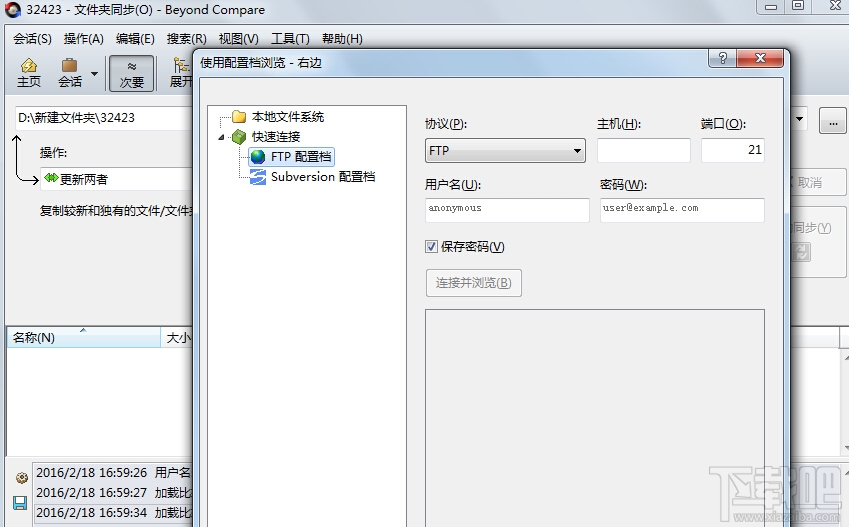Minimize the Beyond Compare window
The image size is (849, 527).
coord(771,5)
